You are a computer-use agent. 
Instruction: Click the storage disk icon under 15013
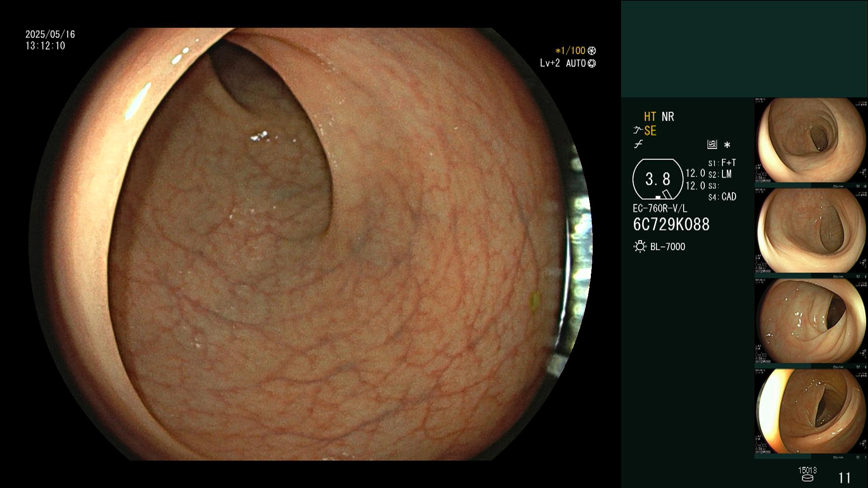pos(807,478)
